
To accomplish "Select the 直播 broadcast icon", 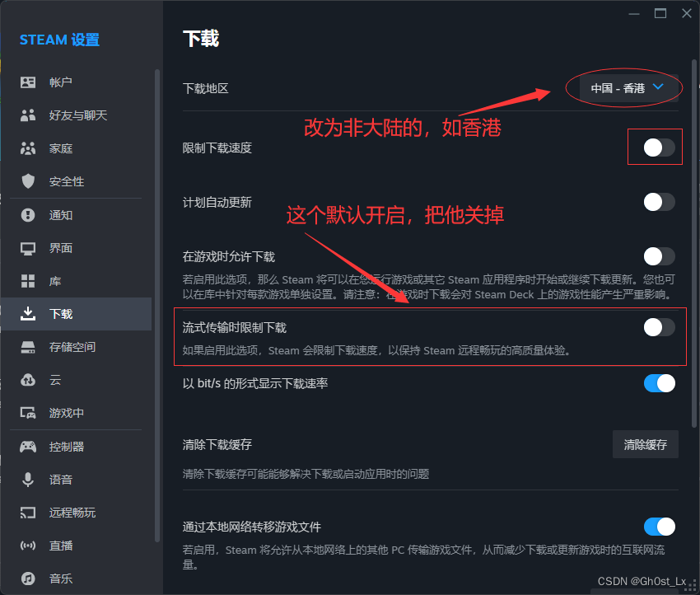I will 29,545.
